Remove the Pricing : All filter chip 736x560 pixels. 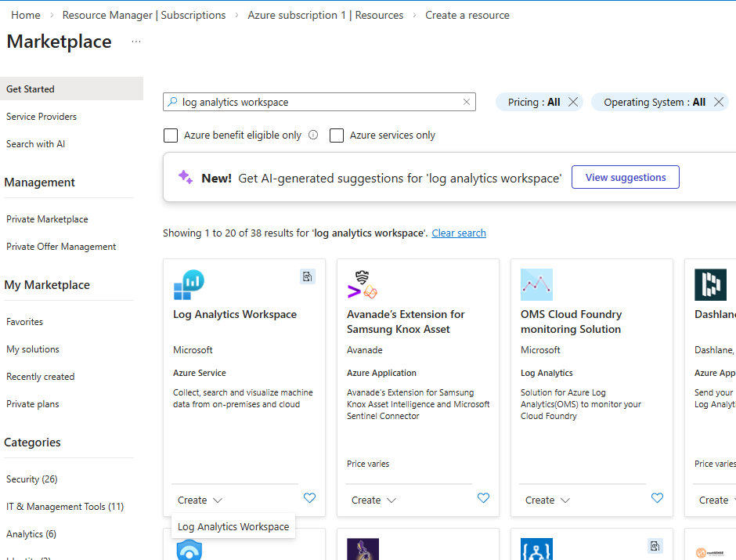click(572, 102)
